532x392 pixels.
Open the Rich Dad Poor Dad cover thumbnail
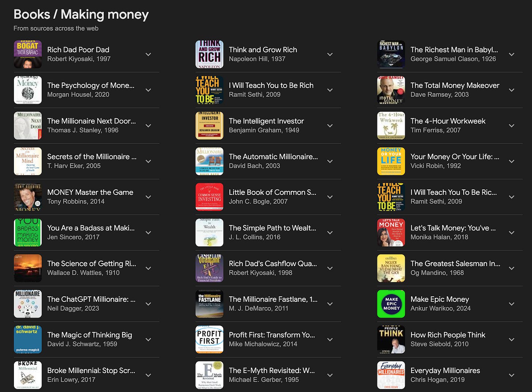(28, 54)
